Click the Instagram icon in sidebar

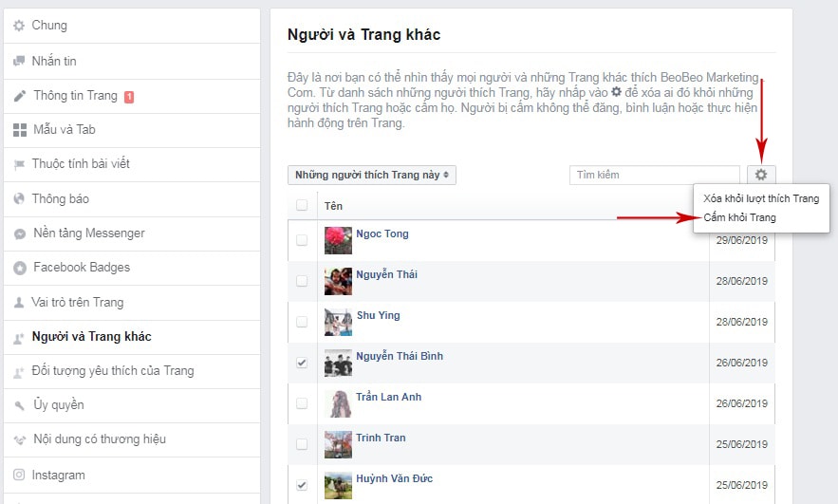tap(19, 475)
